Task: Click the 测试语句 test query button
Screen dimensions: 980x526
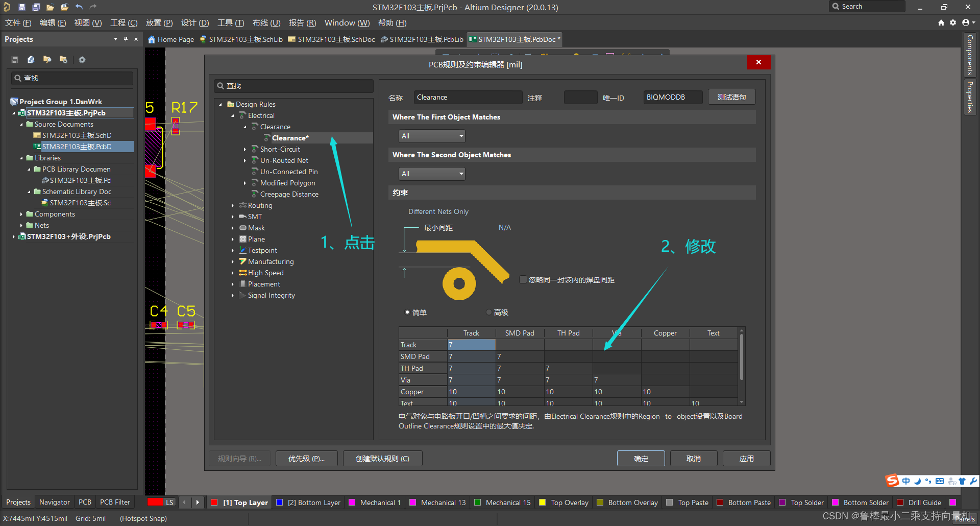Action: point(731,97)
